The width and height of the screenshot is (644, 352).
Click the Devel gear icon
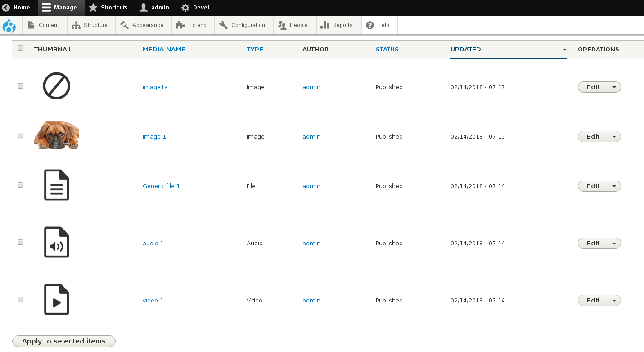[185, 8]
